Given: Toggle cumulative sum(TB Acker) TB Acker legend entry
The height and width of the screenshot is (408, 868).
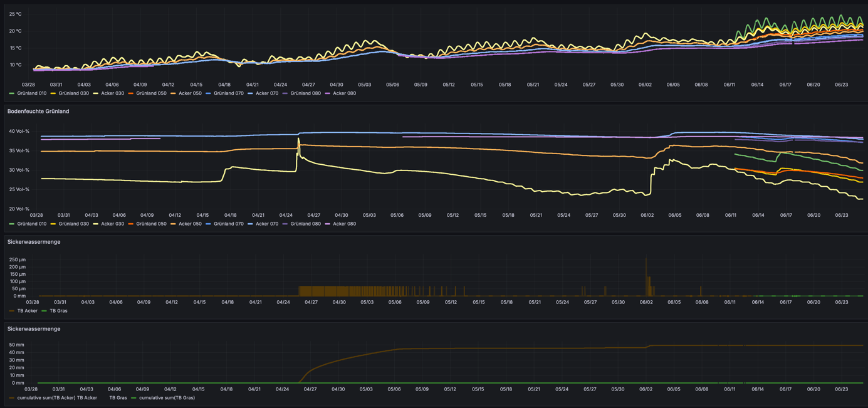Looking at the screenshot, I should coord(57,398).
